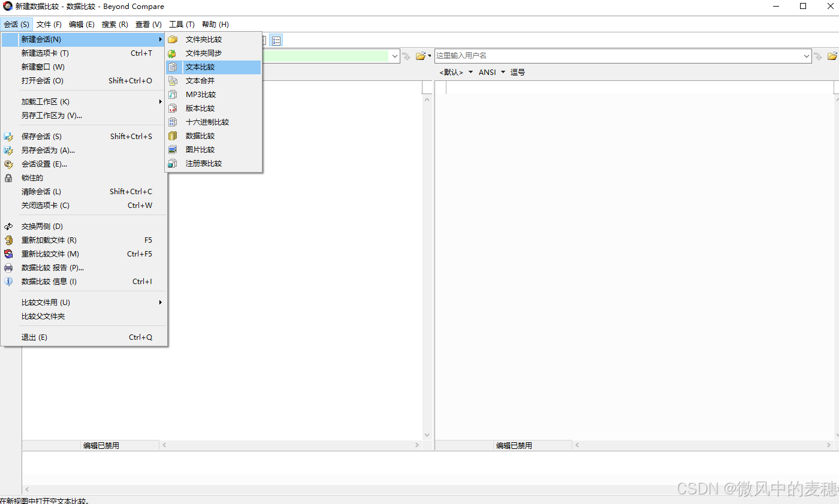This screenshot has height=504, width=839.
Task: Choose 退出 (E) to quit
Action: coord(84,337)
